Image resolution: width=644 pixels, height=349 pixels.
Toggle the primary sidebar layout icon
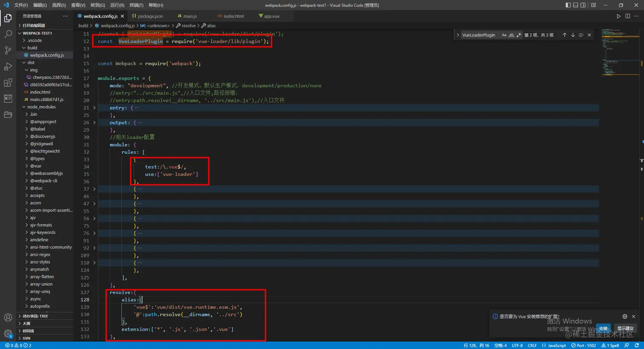pos(568,5)
